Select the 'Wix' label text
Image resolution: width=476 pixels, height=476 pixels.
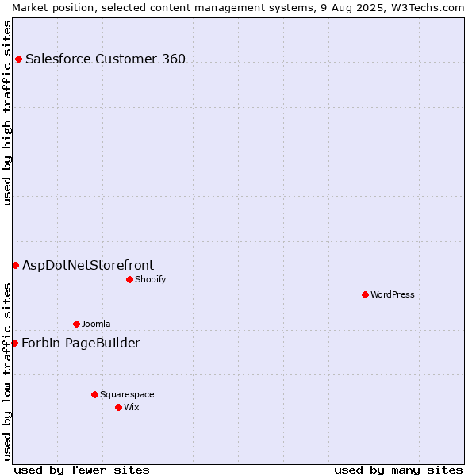coord(131,407)
